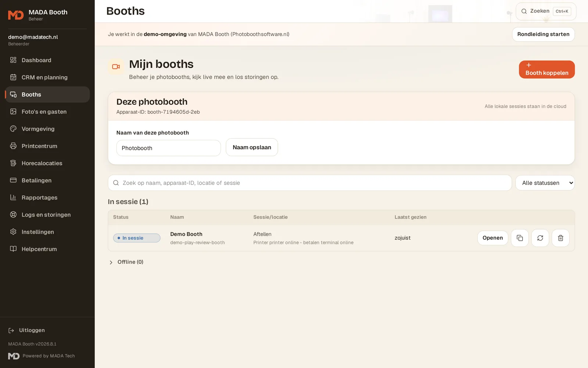Click the Status column header
Image resolution: width=588 pixels, height=368 pixels.
[121, 217]
